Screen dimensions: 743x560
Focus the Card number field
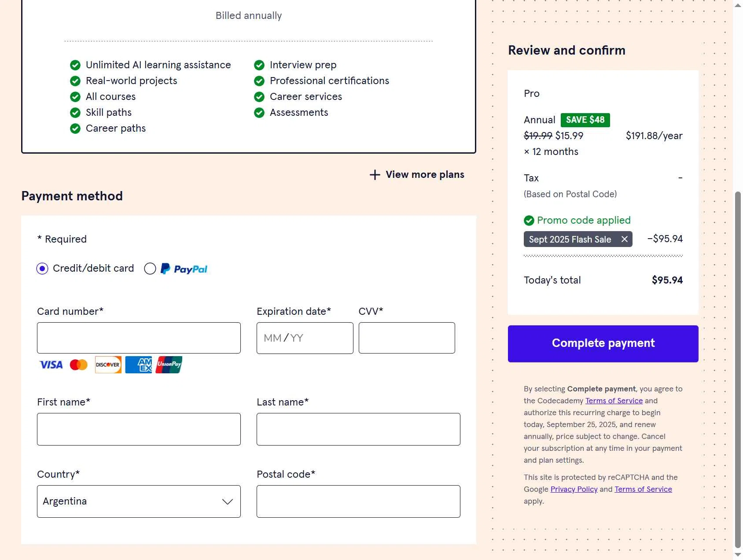(x=139, y=338)
